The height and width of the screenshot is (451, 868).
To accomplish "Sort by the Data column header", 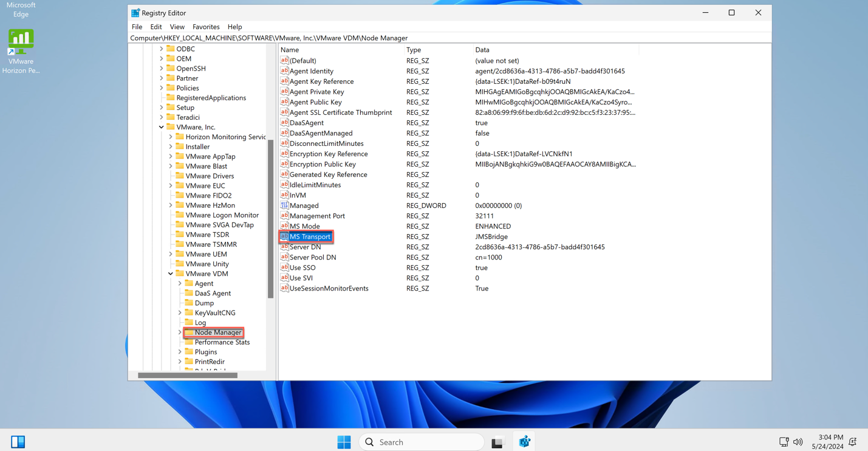I will click(x=556, y=50).
